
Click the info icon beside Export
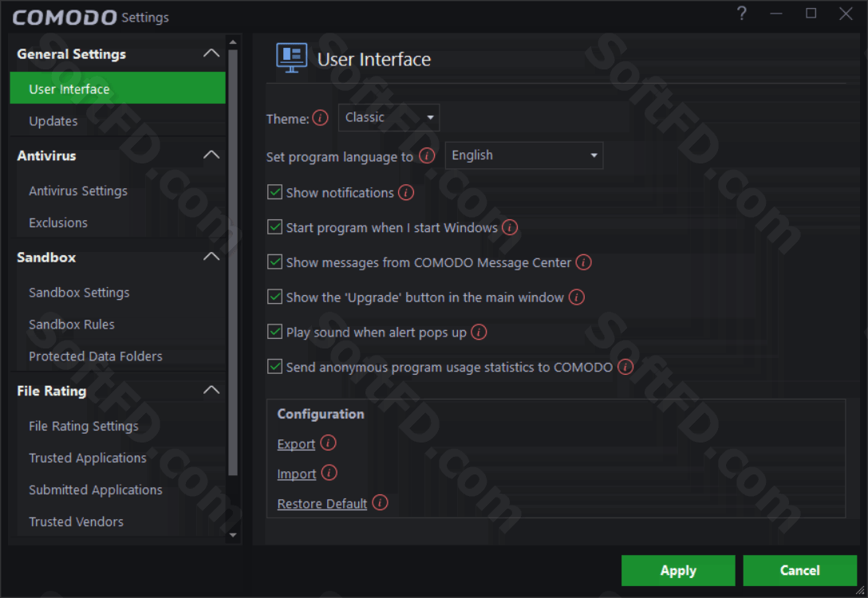328,443
